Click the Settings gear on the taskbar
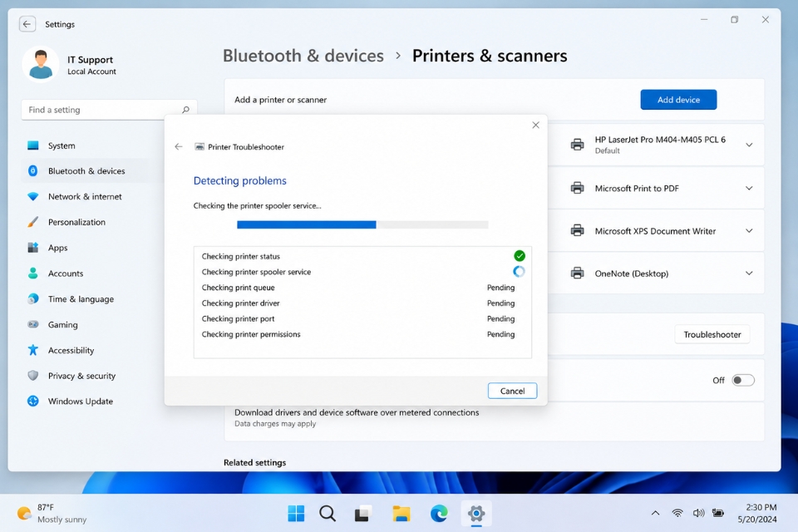Screen dimensions: 798x532 476,514
